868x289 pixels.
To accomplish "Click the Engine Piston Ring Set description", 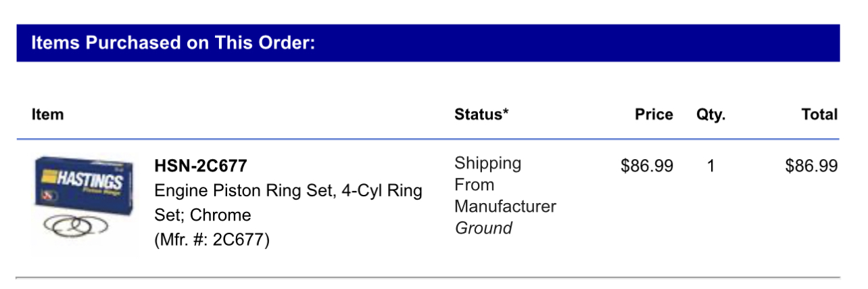I will pos(289,202).
